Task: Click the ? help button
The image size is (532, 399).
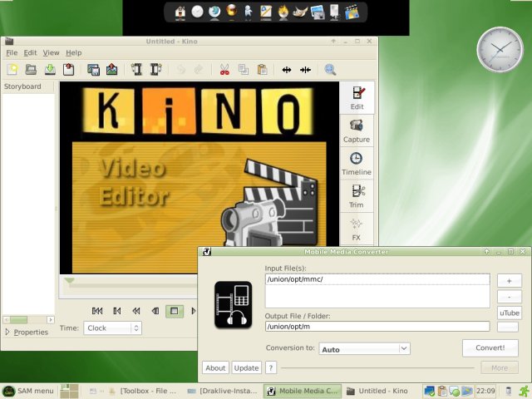Action: tap(271, 367)
